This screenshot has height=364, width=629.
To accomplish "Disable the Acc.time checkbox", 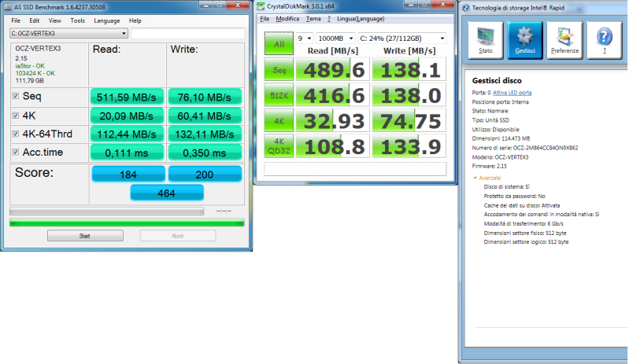I will [16, 152].
